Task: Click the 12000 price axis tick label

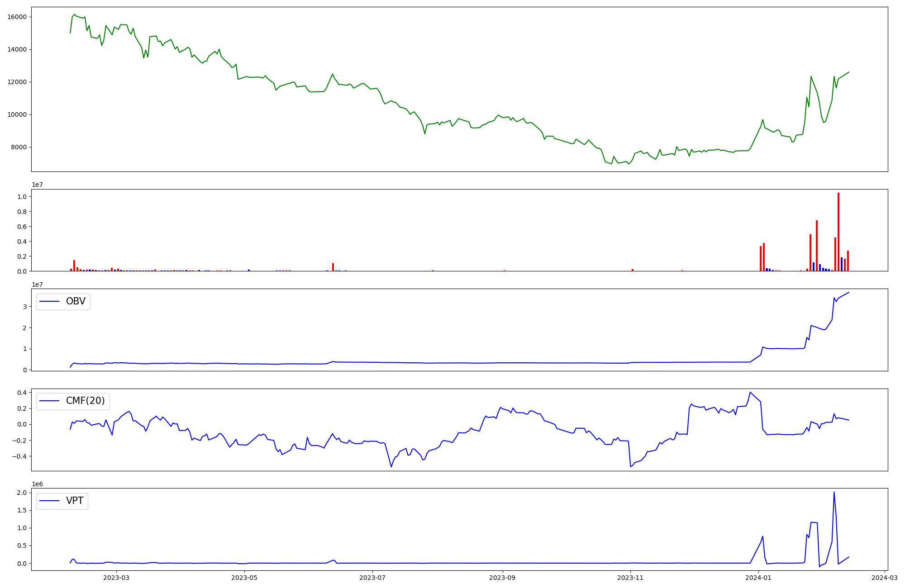Action: 17,82
